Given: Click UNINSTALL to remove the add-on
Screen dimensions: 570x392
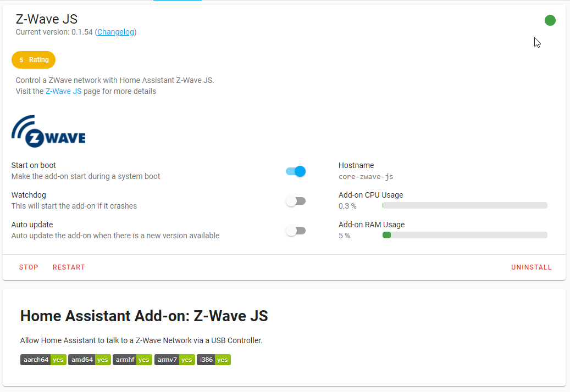Looking at the screenshot, I should coord(531,267).
